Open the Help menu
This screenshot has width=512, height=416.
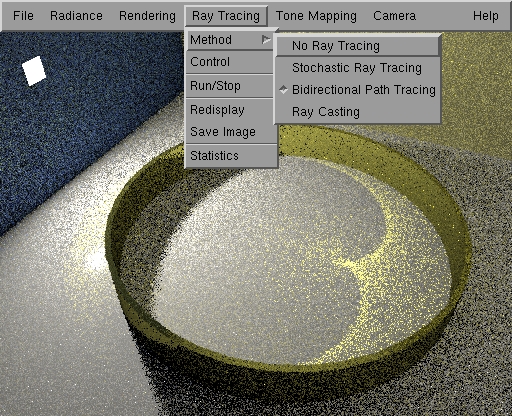tap(486, 16)
